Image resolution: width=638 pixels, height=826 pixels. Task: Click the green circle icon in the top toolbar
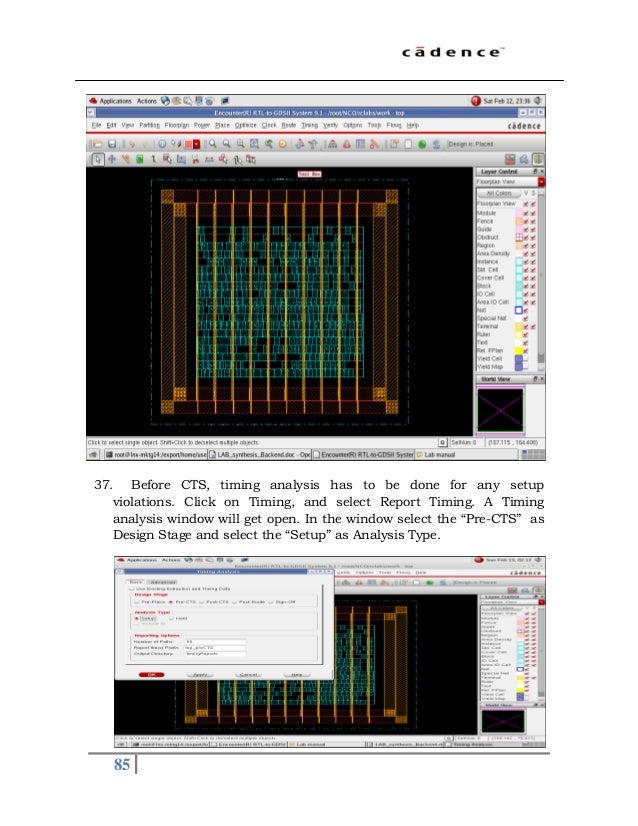click(422, 144)
